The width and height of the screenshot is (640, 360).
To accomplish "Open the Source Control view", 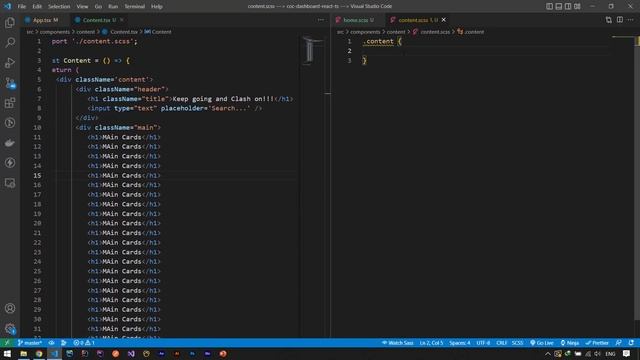I will coord(10,83).
